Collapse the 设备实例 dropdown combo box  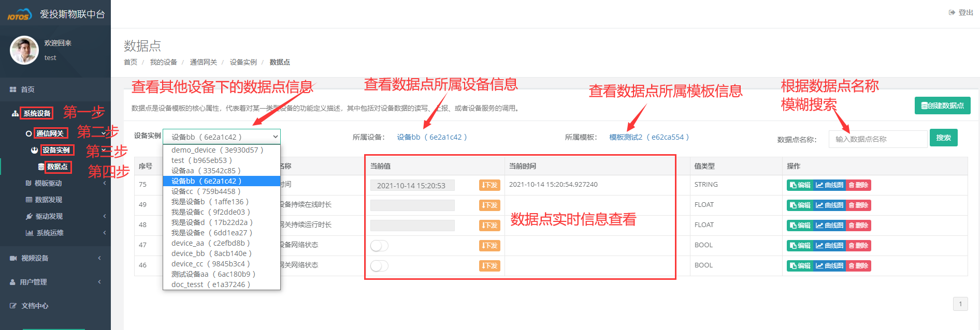coord(222,137)
